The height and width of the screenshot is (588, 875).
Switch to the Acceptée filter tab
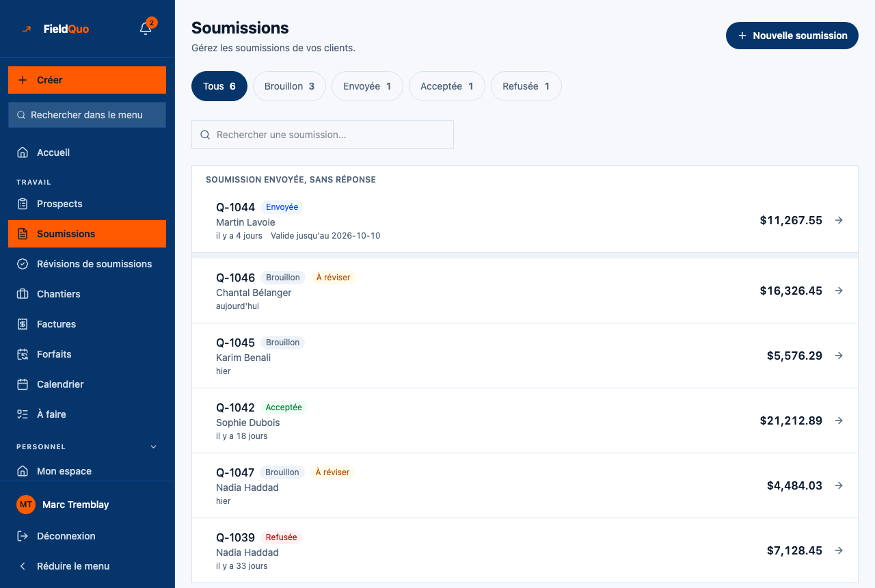(447, 86)
